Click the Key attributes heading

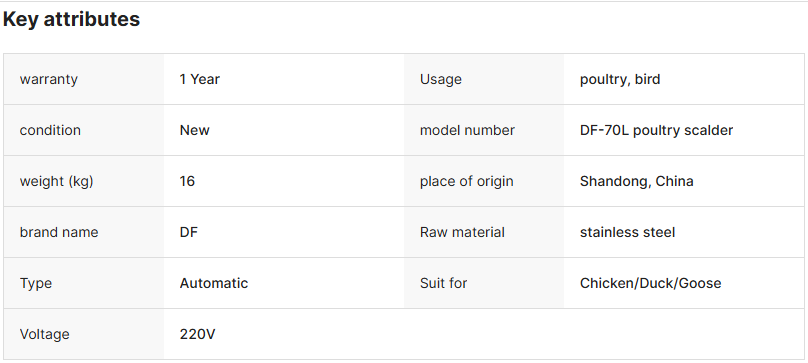pyautogui.click(x=71, y=19)
